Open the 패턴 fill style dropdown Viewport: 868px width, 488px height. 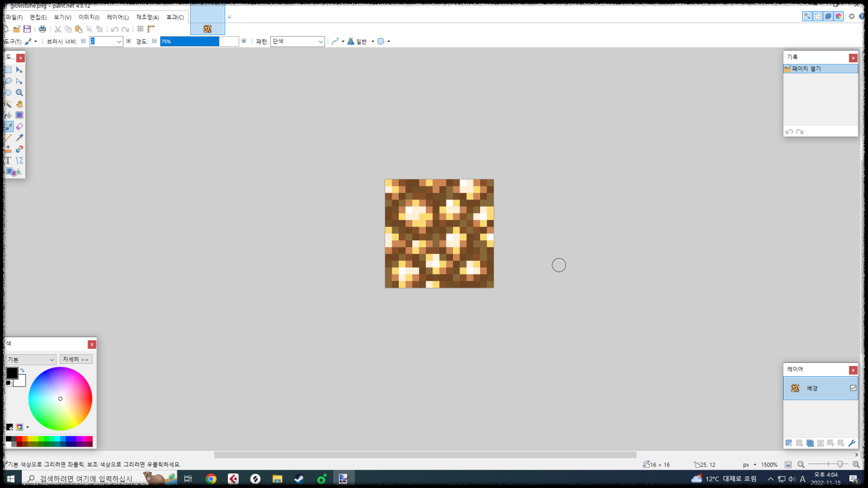297,41
